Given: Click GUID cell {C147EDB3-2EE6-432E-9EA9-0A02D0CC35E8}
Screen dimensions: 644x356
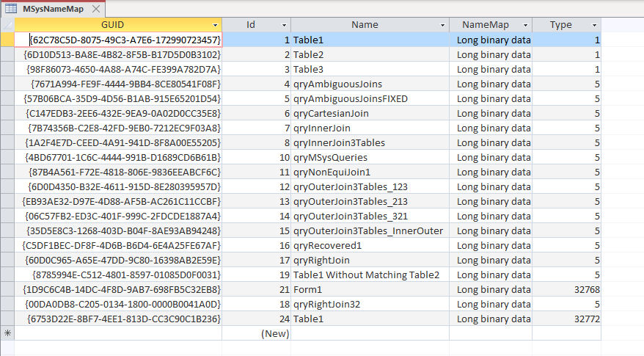Looking at the screenshot, I should click(x=118, y=114).
